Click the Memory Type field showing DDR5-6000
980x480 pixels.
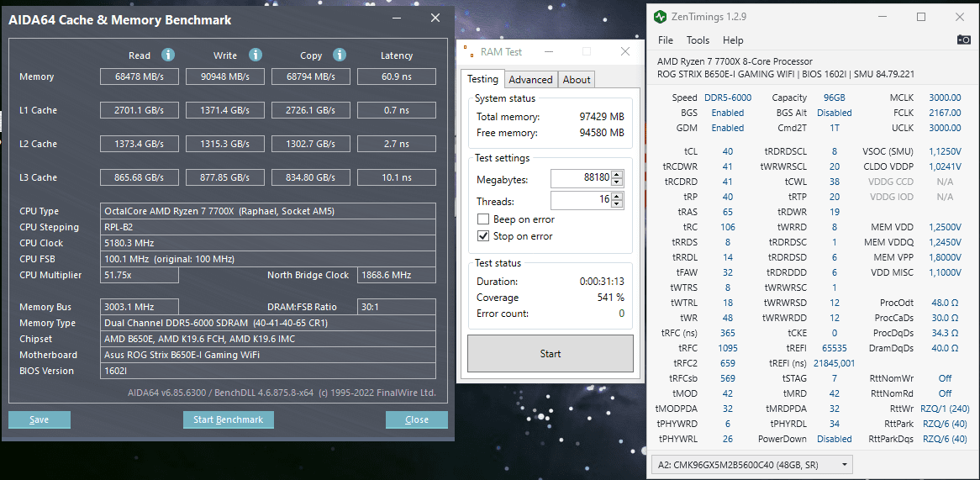click(x=267, y=323)
